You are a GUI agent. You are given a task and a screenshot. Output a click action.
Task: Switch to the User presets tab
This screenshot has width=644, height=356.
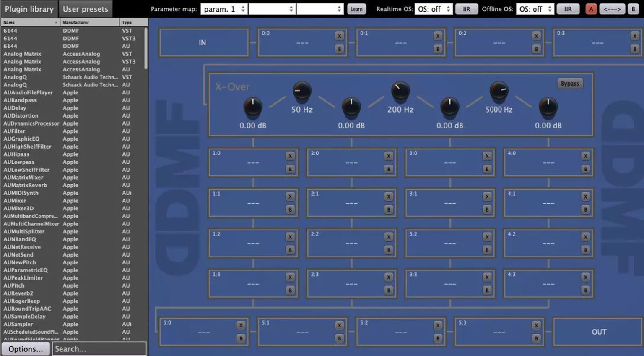click(x=86, y=8)
